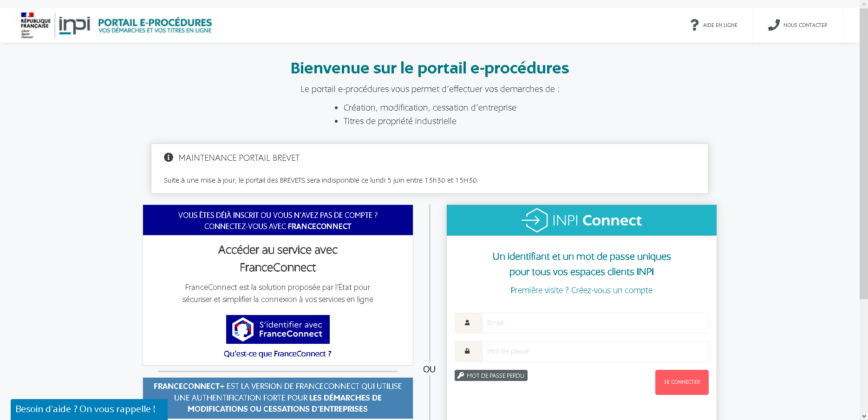
Task: Click the INPI Connect arrow logo icon
Action: [x=535, y=220]
